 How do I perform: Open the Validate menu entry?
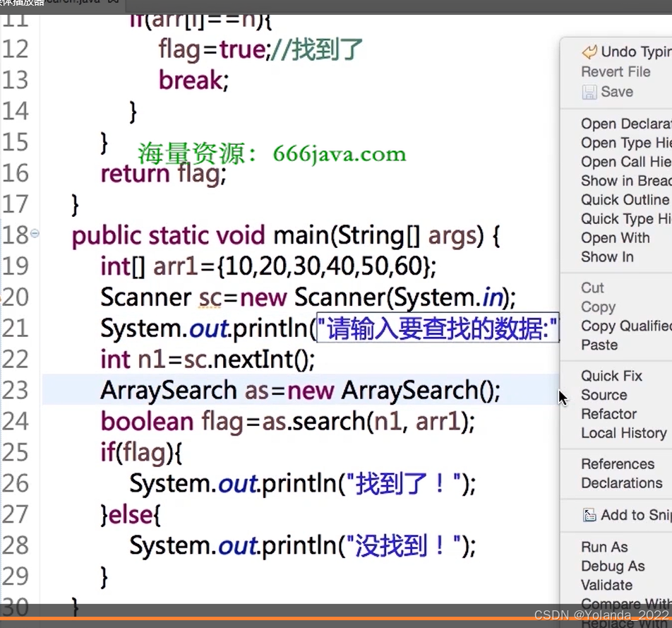(606, 585)
